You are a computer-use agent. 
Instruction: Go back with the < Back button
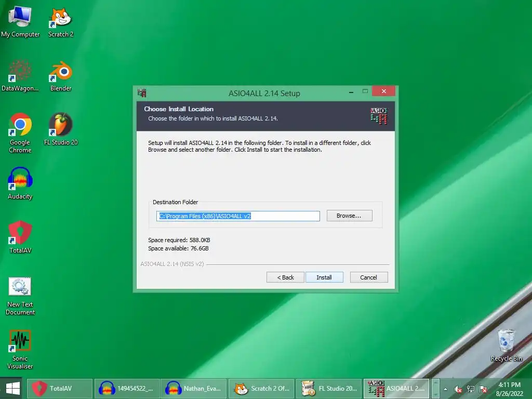(x=285, y=277)
